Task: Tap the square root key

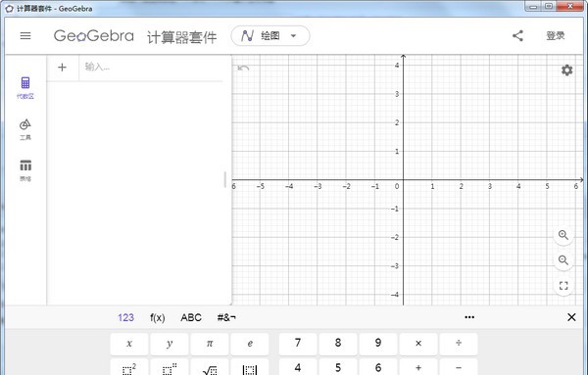Action: pos(210,367)
